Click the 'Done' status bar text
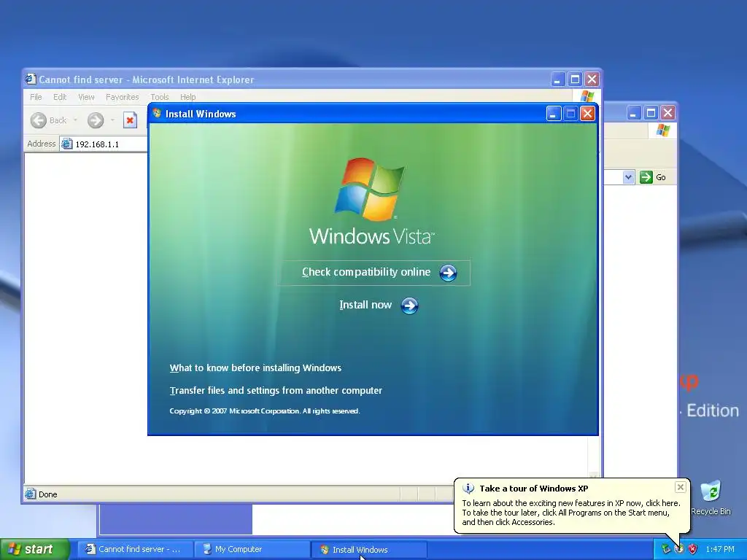Viewport: 747px width, 560px height. [47, 494]
